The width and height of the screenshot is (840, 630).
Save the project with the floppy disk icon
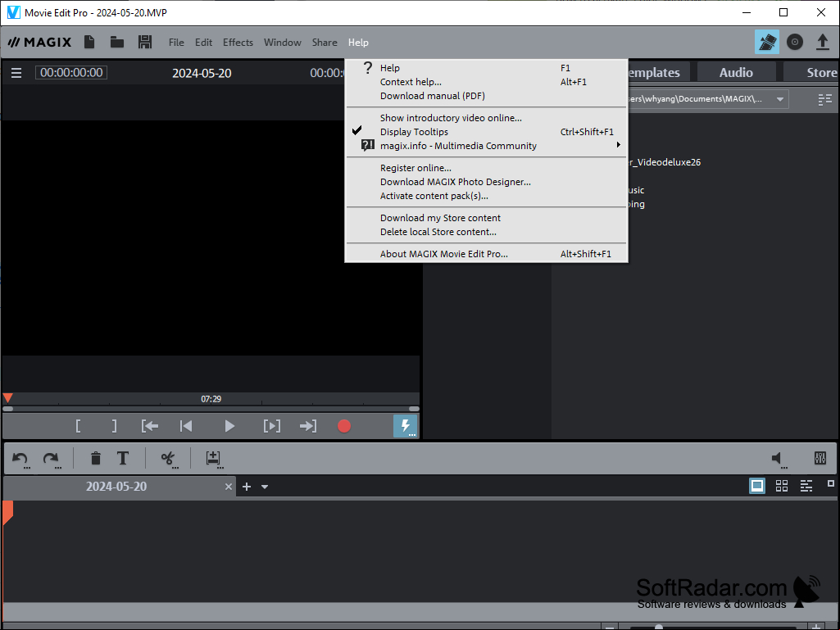144,43
